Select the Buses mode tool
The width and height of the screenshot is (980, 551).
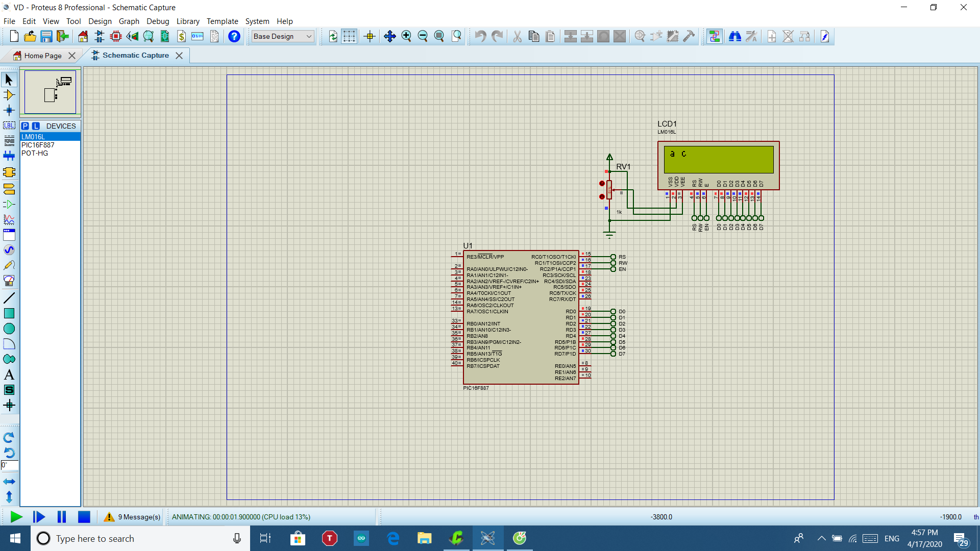click(x=9, y=156)
